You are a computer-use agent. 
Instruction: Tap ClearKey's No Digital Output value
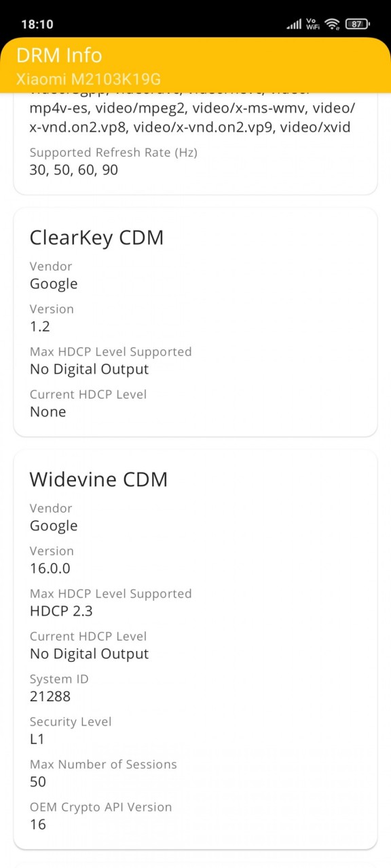(89, 369)
